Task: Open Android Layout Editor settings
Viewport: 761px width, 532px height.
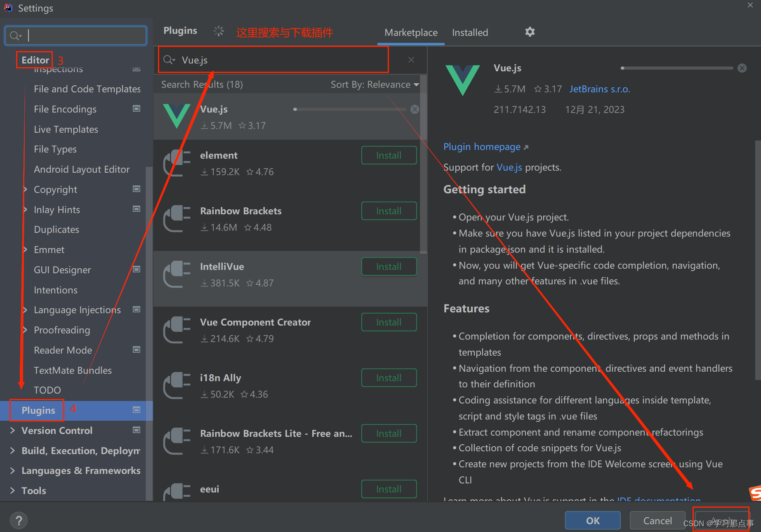Action: pos(82,169)
